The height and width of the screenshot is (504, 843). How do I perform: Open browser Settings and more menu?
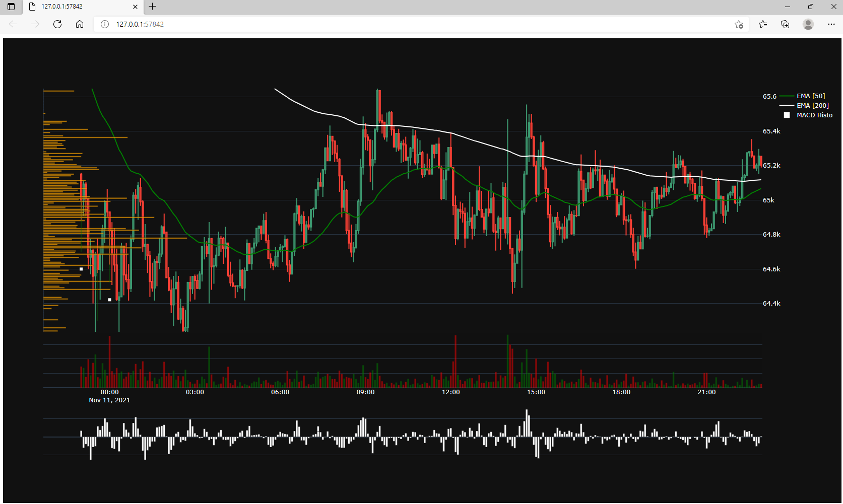click(831, 24)
